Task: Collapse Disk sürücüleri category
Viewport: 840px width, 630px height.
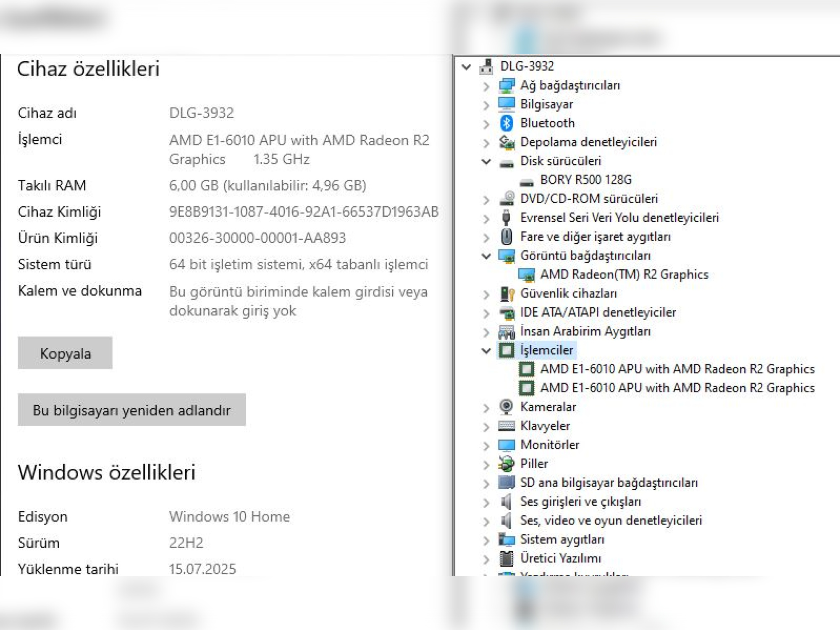Action: tap(486, 161)
